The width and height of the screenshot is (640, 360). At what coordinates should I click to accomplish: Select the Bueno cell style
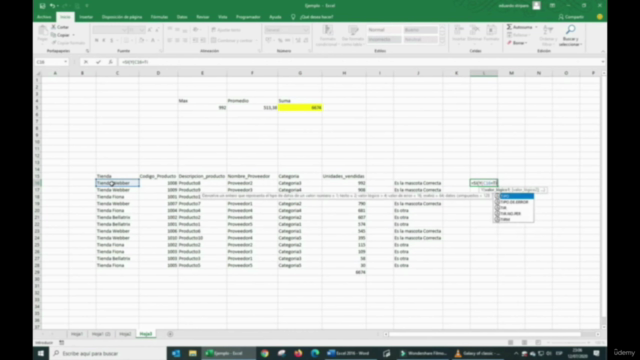click(x=420, y=30)
